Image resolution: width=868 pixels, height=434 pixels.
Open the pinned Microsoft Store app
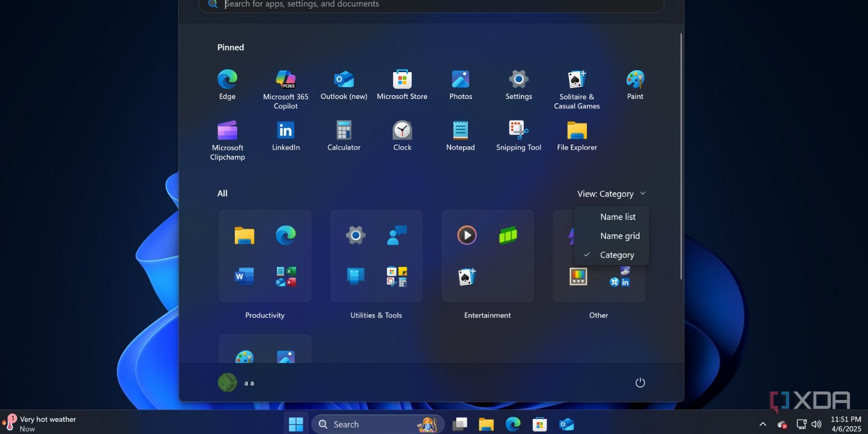(402, 85)
